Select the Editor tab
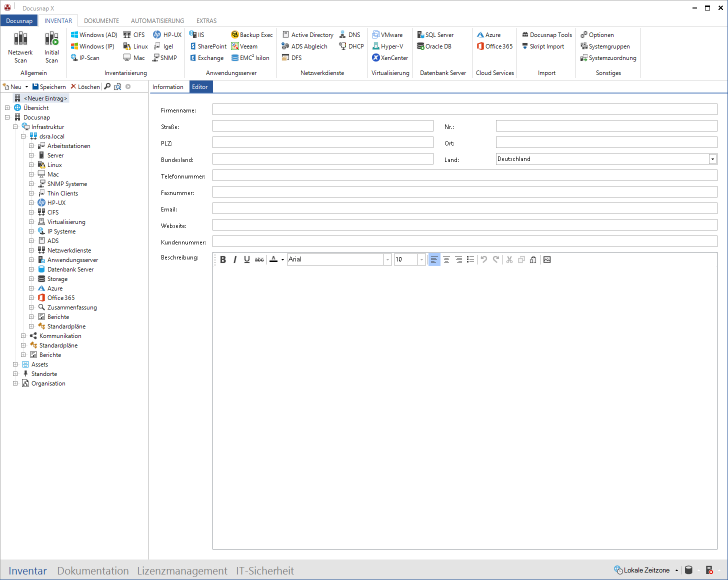Image resolution: width=728 pixels, height=580 pixels. coord(200,87)
